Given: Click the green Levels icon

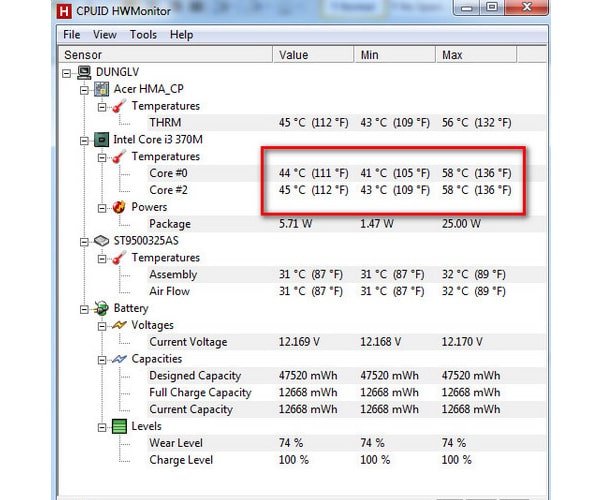Looking at the screenshot, I should 119,426.
